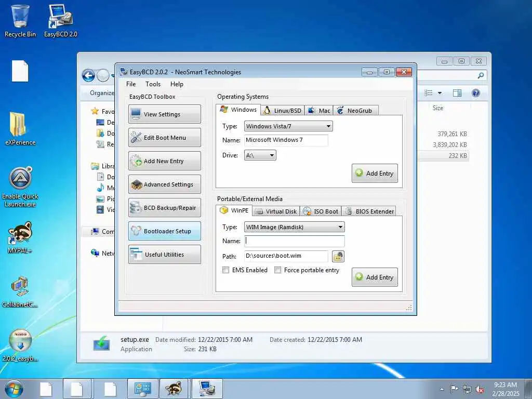The width and height of the screenshot is (532, 399).
Task: Browse for WIM path with folder icon
Action: click(338, 256)
